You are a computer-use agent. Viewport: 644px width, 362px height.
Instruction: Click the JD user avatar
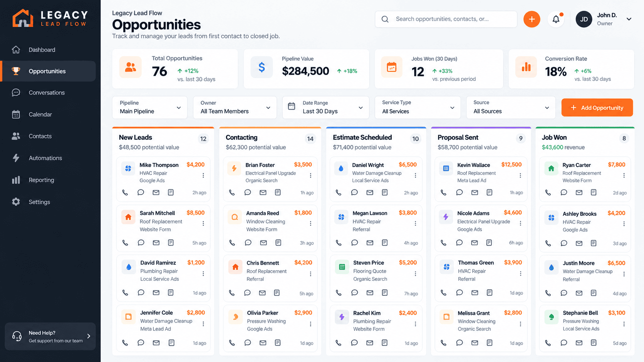pos(584,19)
